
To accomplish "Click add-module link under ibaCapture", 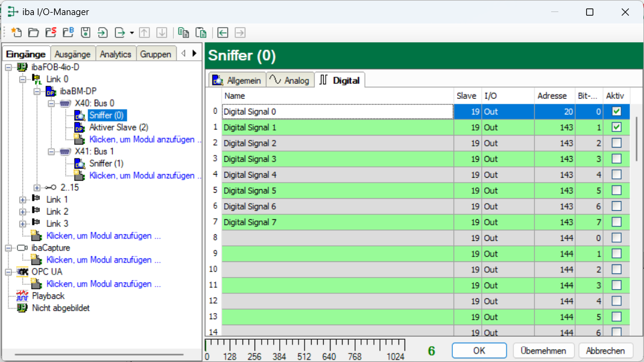I will [x=104, y=260].
